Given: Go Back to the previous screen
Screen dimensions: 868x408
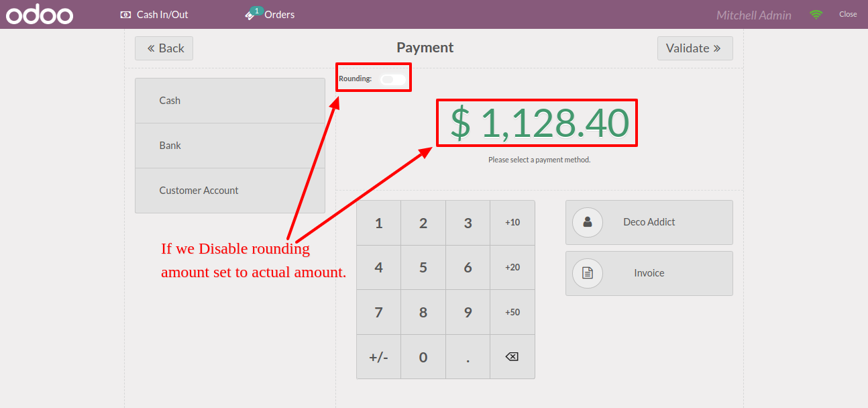Looking at the screenshot, I should point(164,48).
